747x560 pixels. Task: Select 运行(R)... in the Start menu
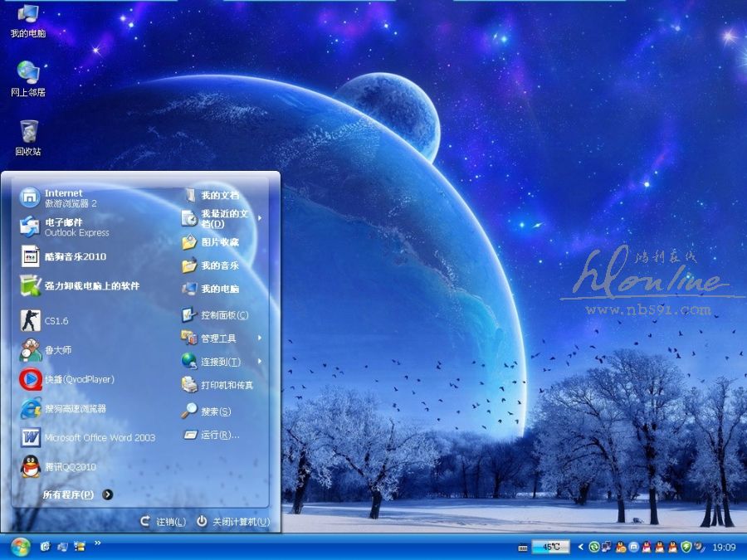tap(219, 435)
